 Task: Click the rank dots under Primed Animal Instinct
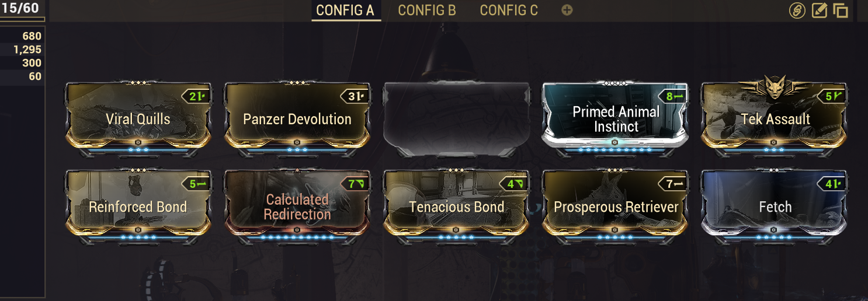point(615,150)
